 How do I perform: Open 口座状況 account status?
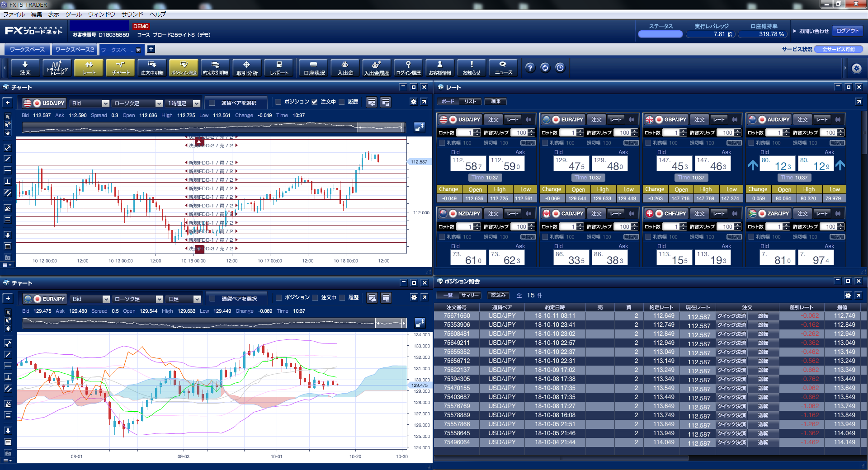point(314,68)
